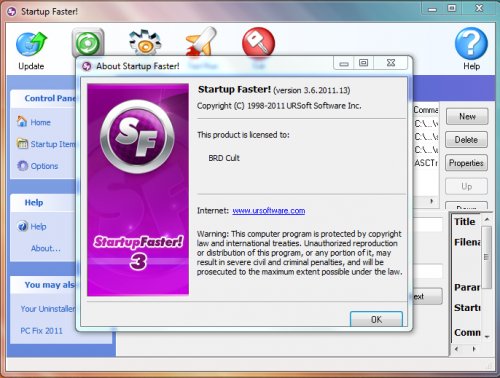The image size is (500, 378).
Task: Click the Help sidebar question icon
Action: [22, 226]
